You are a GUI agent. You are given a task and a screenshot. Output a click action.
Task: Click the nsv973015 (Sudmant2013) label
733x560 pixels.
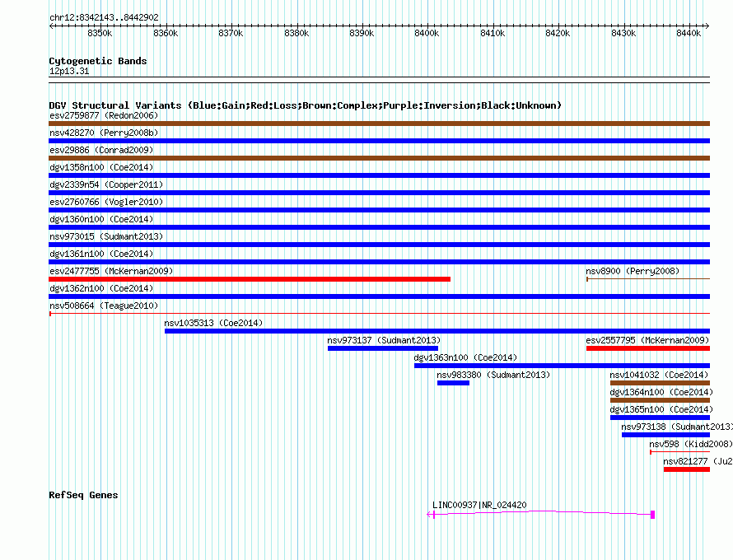(106, 236)
